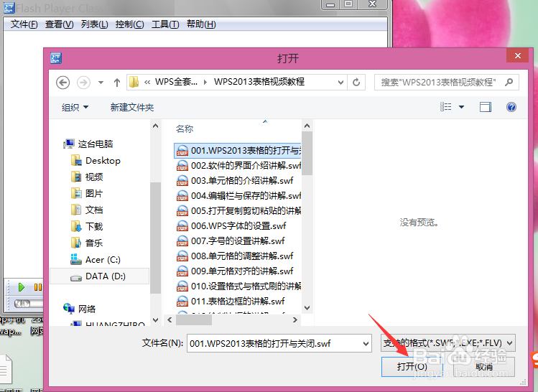Select the Acer (C:) drive
Viewport: 538px width, 392px height.
pos(96,260)
